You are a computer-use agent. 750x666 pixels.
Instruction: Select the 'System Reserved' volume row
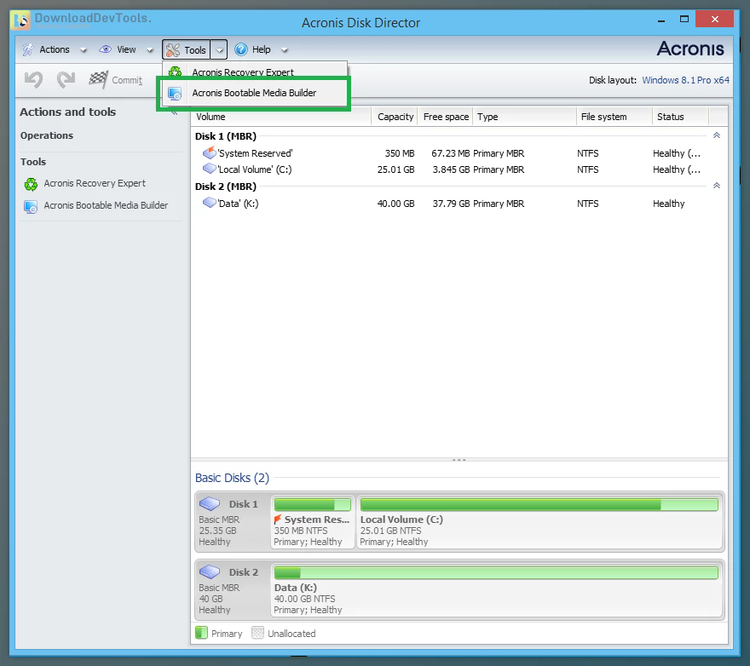450,154
